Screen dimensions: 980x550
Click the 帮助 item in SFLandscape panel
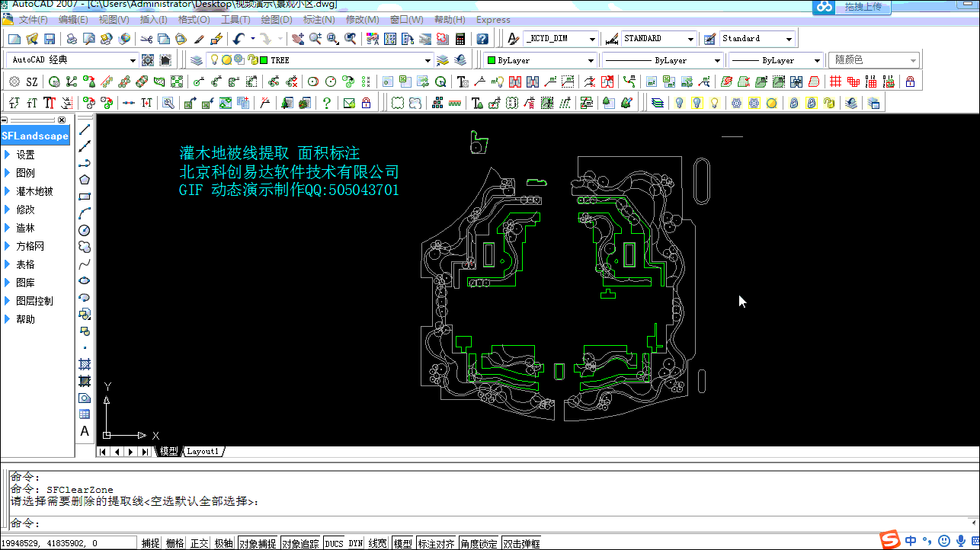click(x=25, y=319)
